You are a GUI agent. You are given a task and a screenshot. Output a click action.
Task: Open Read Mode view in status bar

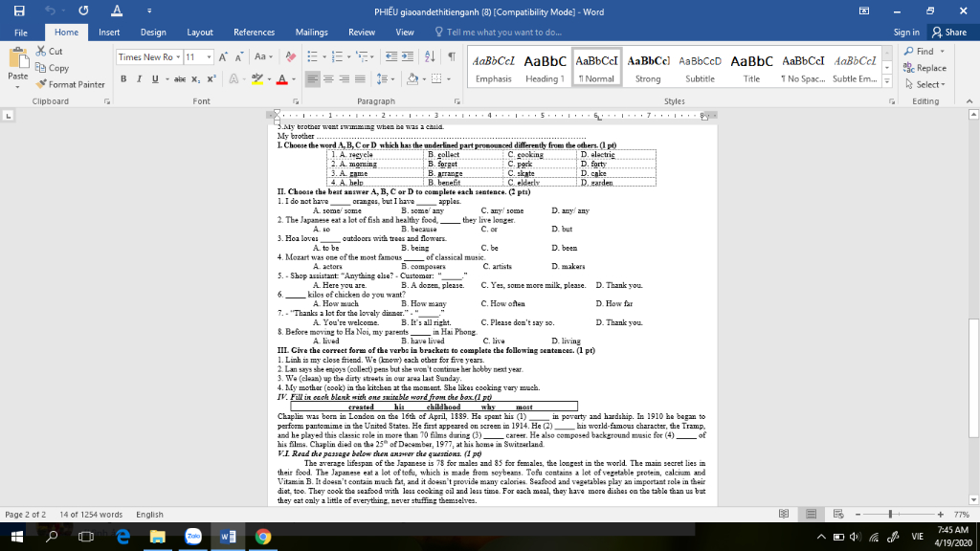coord(784,514)
